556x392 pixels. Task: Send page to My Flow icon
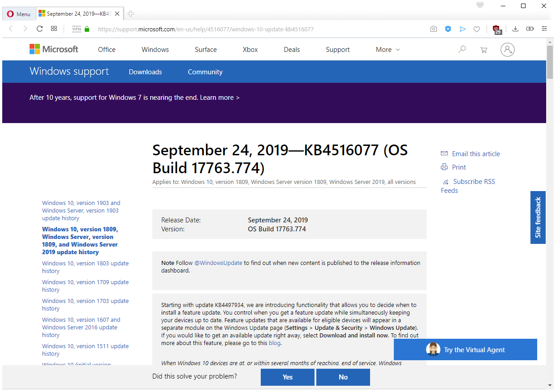[462, 29]
